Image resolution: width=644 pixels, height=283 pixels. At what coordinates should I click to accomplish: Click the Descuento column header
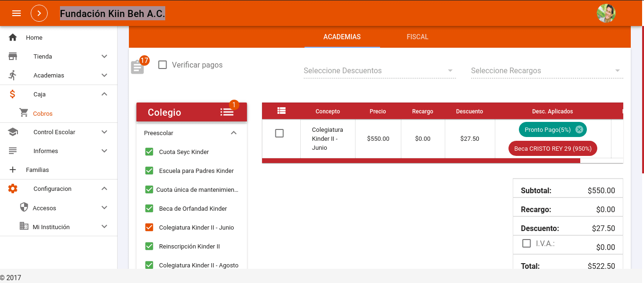469,111
